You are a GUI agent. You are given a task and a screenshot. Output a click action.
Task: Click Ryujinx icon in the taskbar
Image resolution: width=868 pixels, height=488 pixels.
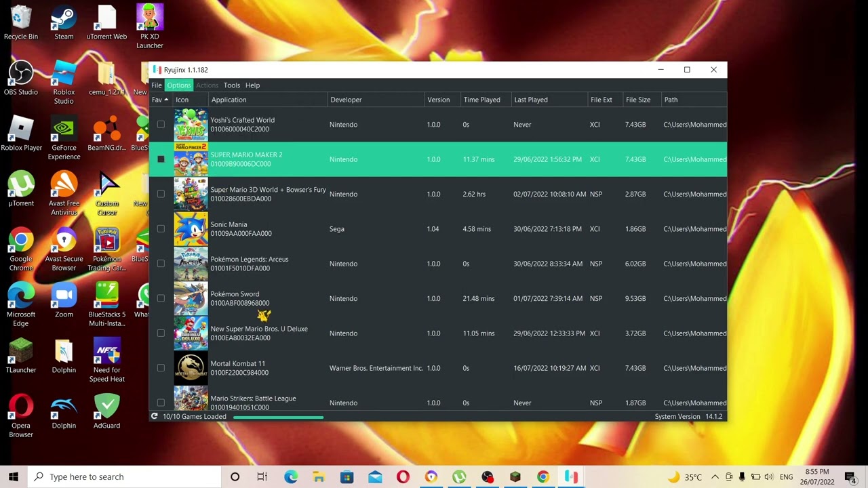tap(571, 476)
